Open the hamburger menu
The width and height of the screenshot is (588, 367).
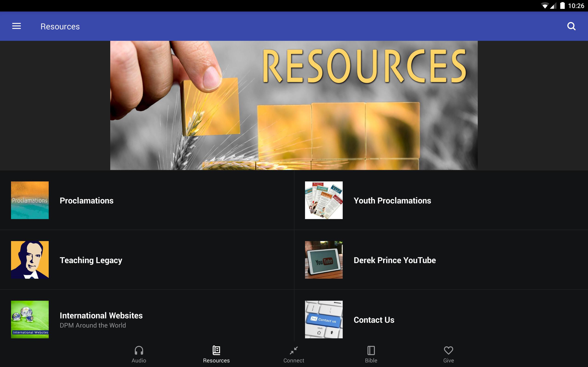[17, 26]
